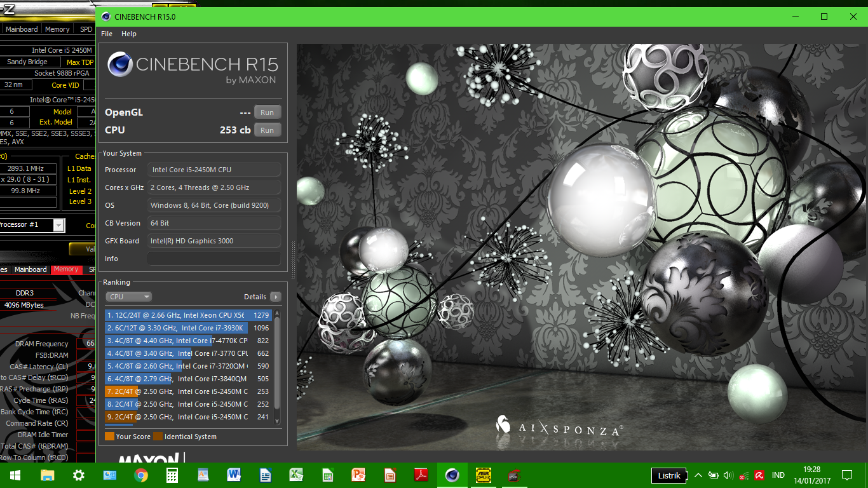Open the Windows Start menu
868x488 pixels.
pos(15,475)
